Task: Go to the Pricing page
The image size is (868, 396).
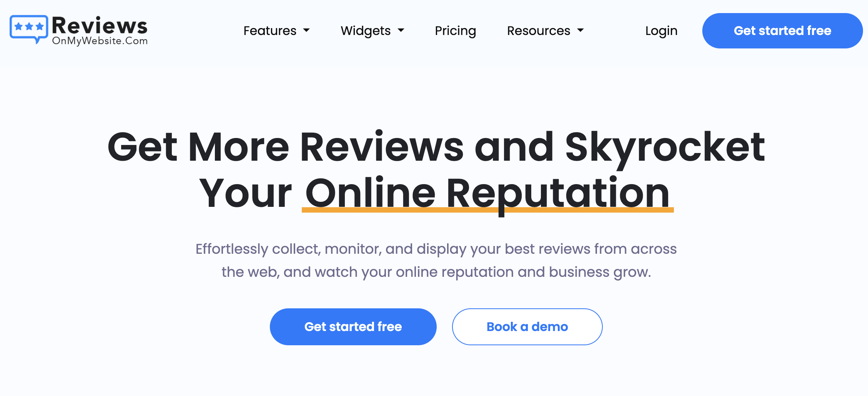Action: tap(456, 31)
